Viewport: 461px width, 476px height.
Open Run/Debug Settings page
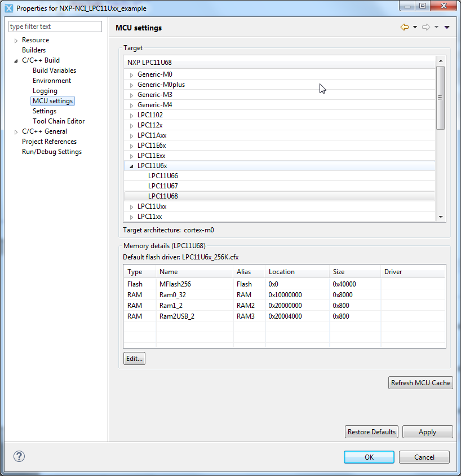[x=51, y=152]
